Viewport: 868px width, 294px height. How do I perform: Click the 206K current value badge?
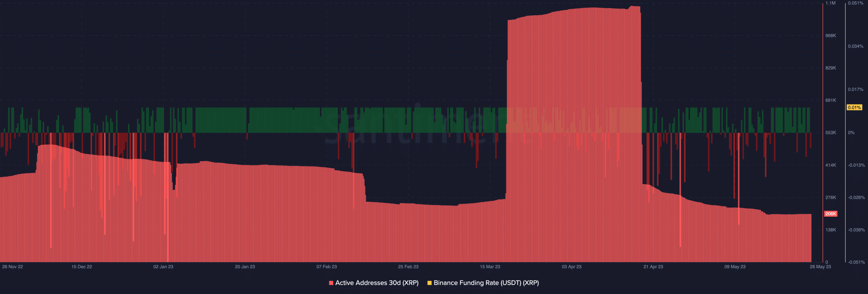[830, 214]
